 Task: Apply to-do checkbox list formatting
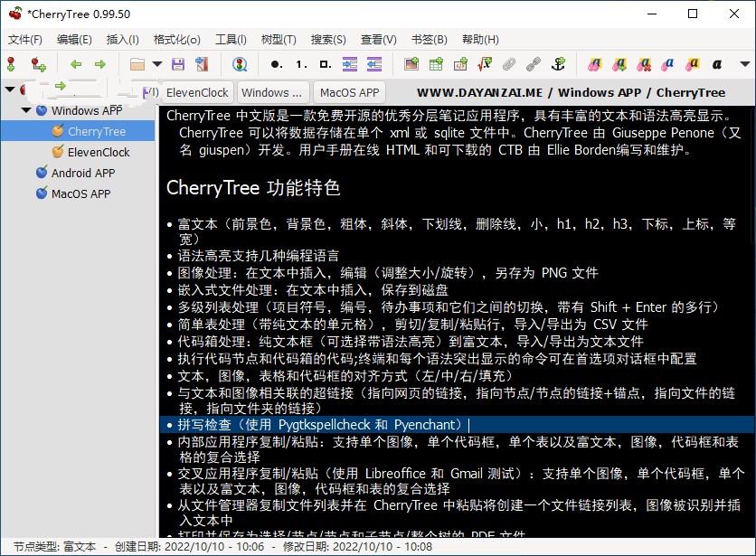(326, 63)
